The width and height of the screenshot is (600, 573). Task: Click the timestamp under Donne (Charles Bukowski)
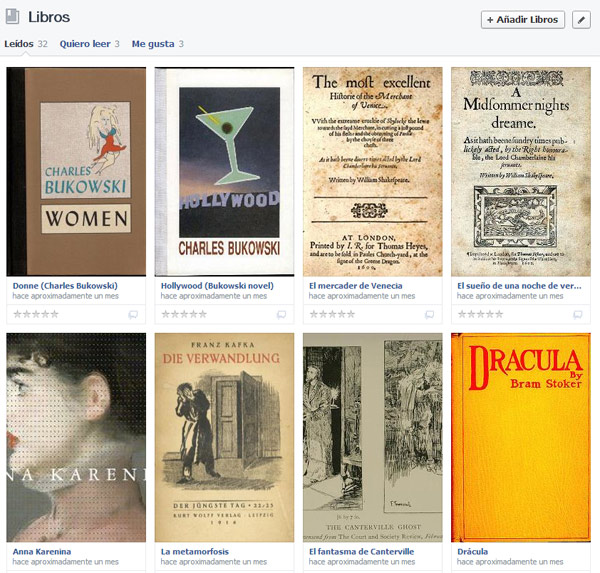pyautogui.click(x=65, y=296)
